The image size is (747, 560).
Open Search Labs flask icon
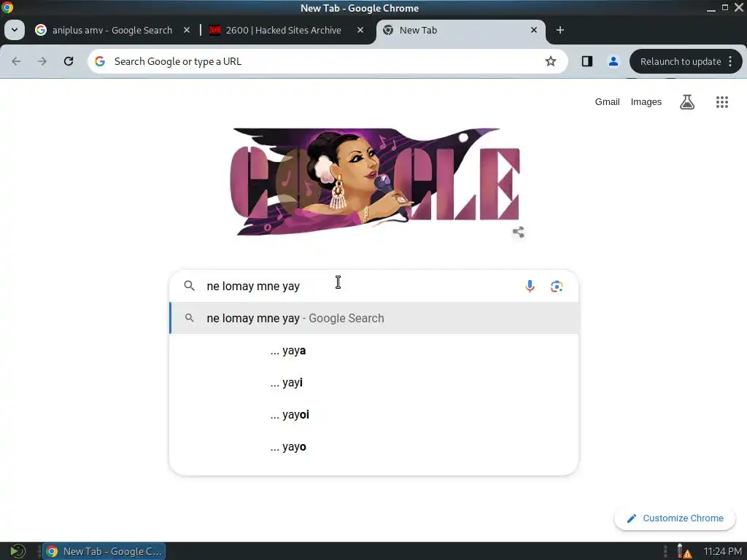point(687,102)
